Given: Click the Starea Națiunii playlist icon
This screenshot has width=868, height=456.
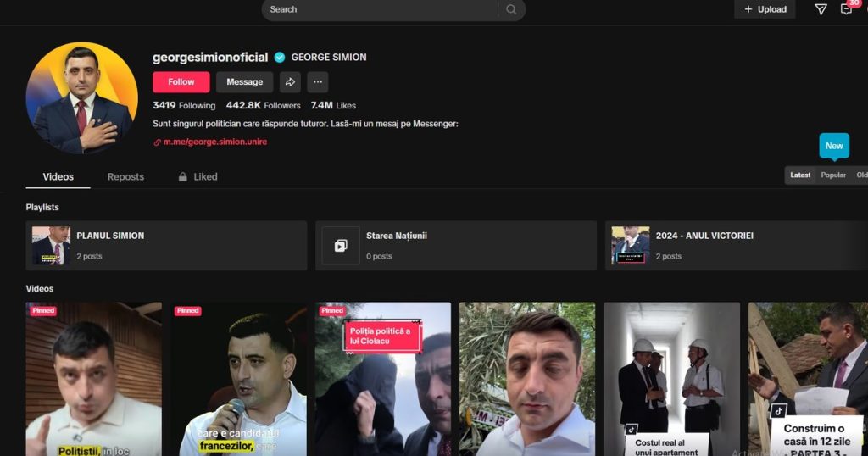Looking at the screenshot, I should pos(341,246).
